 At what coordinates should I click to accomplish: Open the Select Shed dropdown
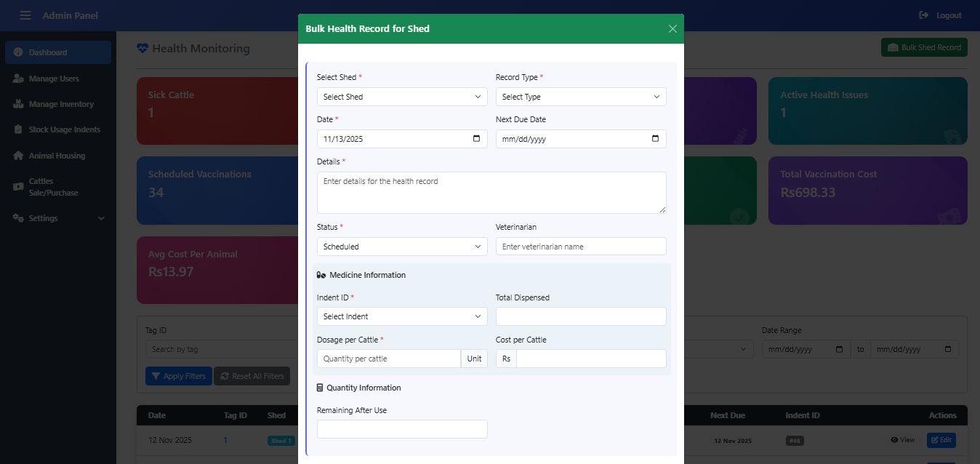[x=402, y=97]
